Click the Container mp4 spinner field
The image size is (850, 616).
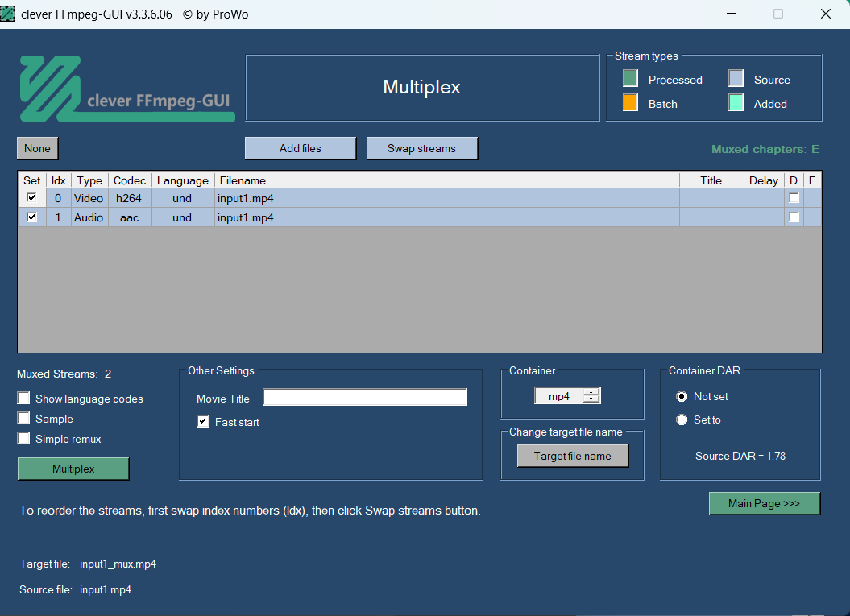[559, 396]
